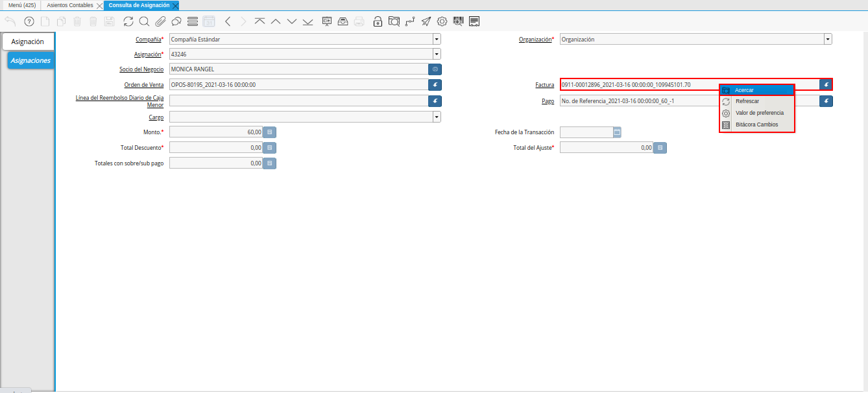This screenshot has width=868, height=393.
Task: Focus the Total del Ajuste field
Action: 607,148
